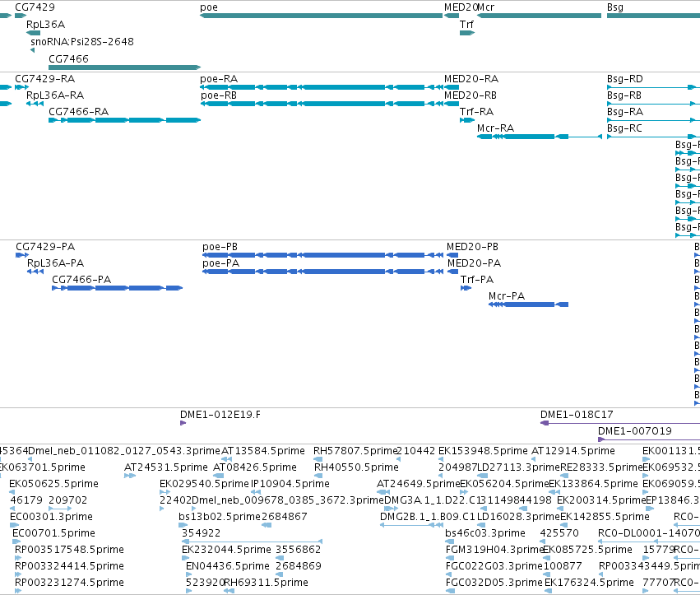Viewport: 700px width, 595px height.
Task: Open the MED20-RA transcript label
Action: click(471, 79)
